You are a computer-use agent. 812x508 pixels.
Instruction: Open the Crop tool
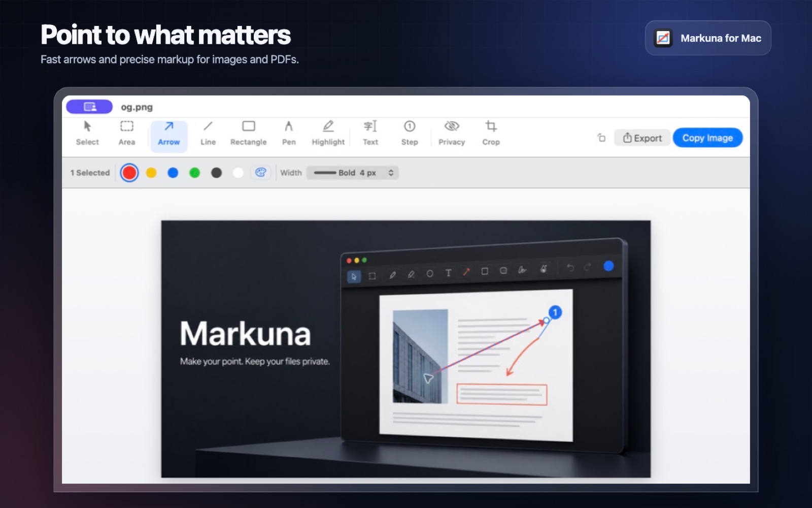[x=491, y=134]
